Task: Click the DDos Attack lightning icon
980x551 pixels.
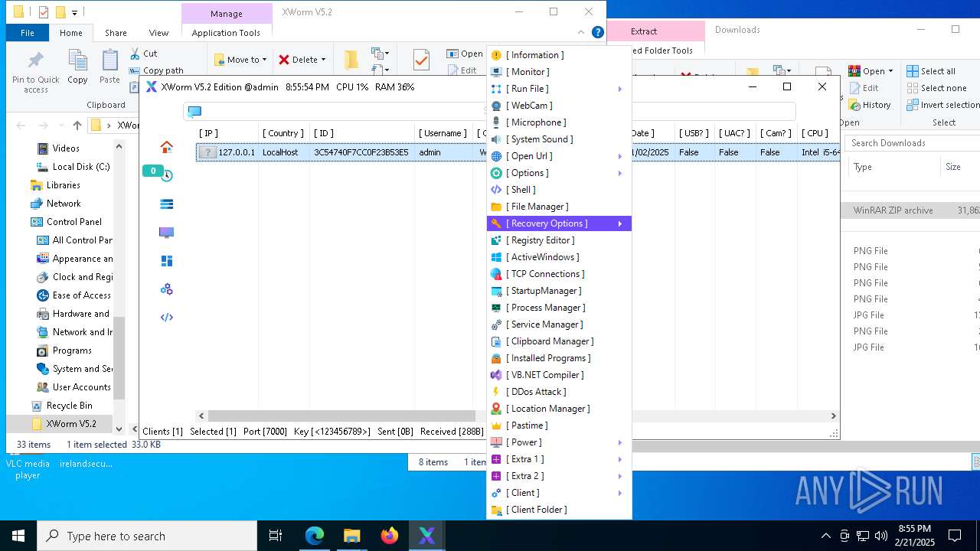Action: click(496, 392)
